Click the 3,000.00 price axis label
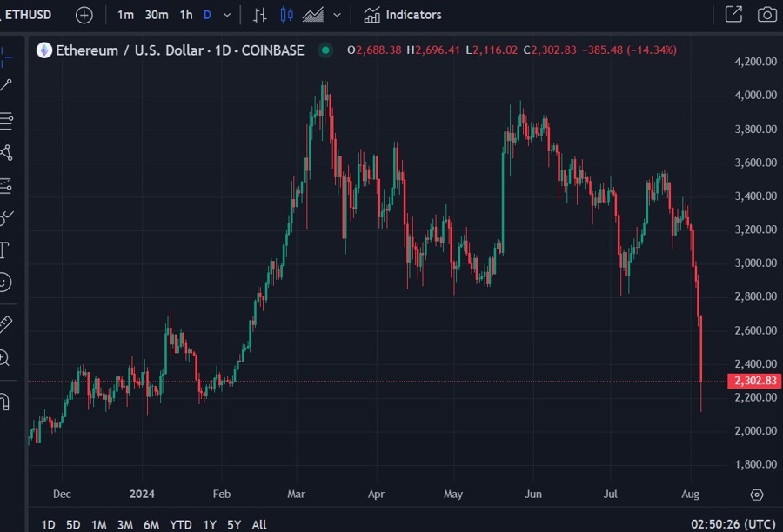 pos(755,263)
